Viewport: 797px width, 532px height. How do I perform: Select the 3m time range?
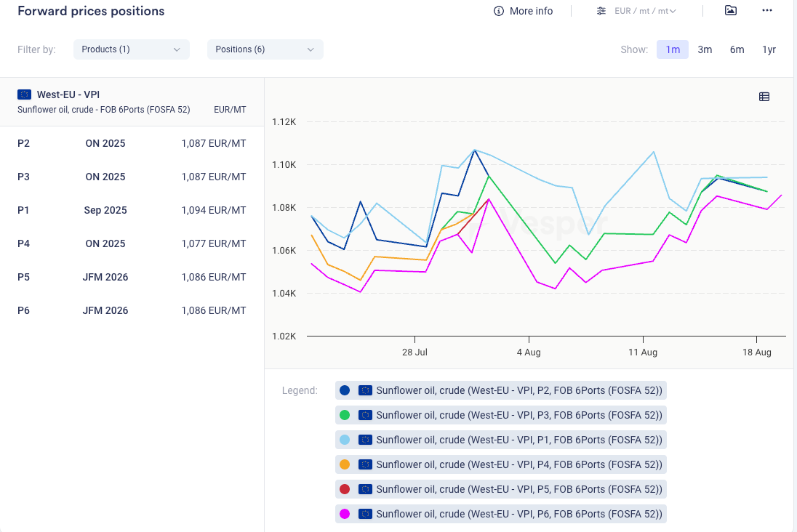pyautogui.click(x=705, y=49)
